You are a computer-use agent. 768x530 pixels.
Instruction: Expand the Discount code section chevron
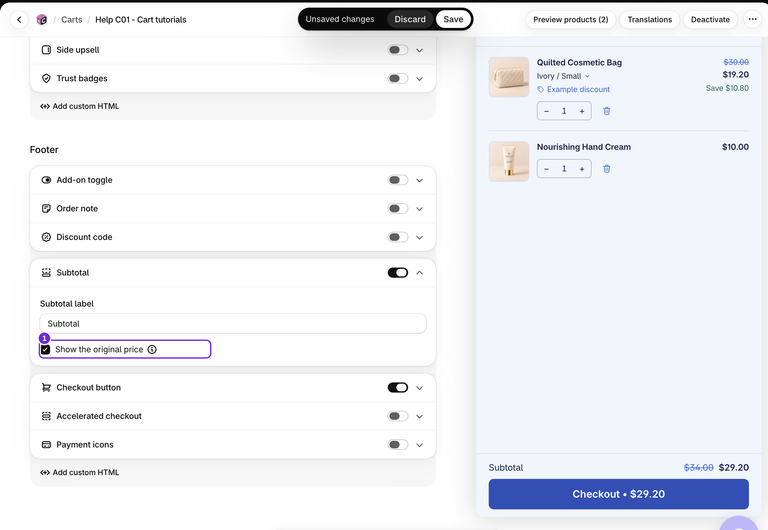coord(420,237)
